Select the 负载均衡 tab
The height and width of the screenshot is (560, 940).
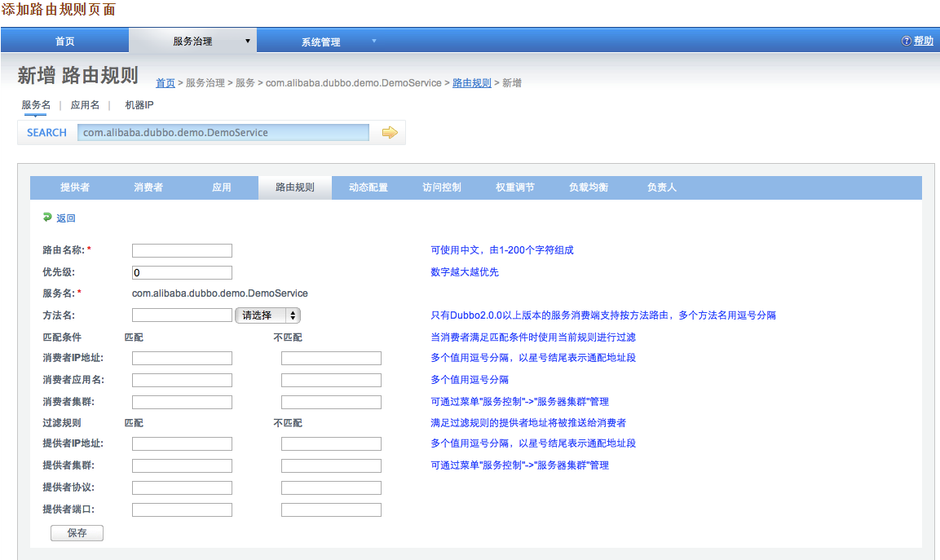[589, 187]
